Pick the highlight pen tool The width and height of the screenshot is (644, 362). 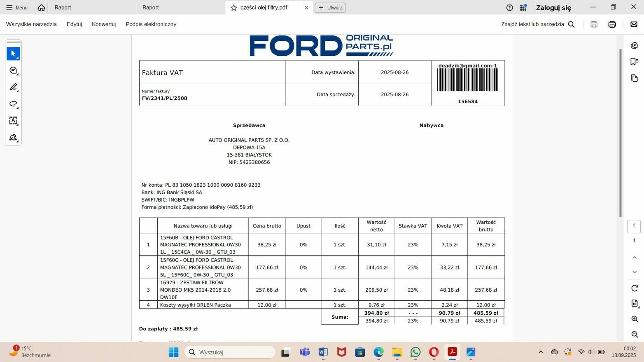pos(13,87)
